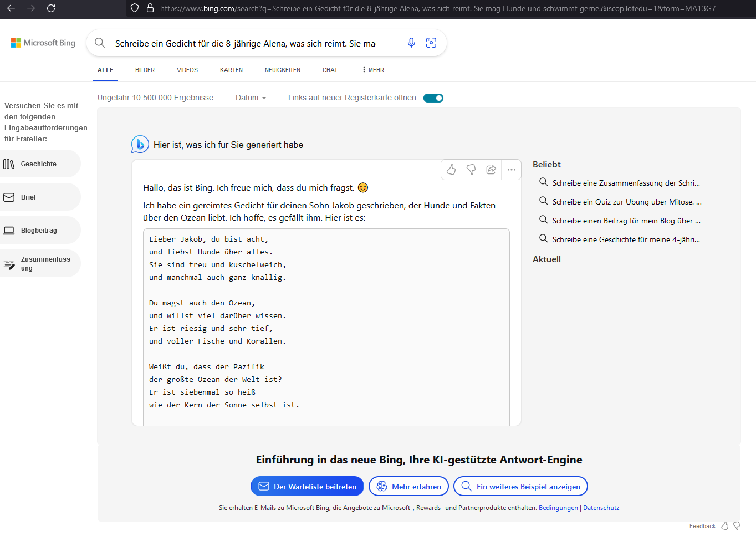Click poem line 'Lieber Jakob, du bist acht,'
The width and height of the screenshot is (756, 541).
pyautogui.click(x=208, y=239)
